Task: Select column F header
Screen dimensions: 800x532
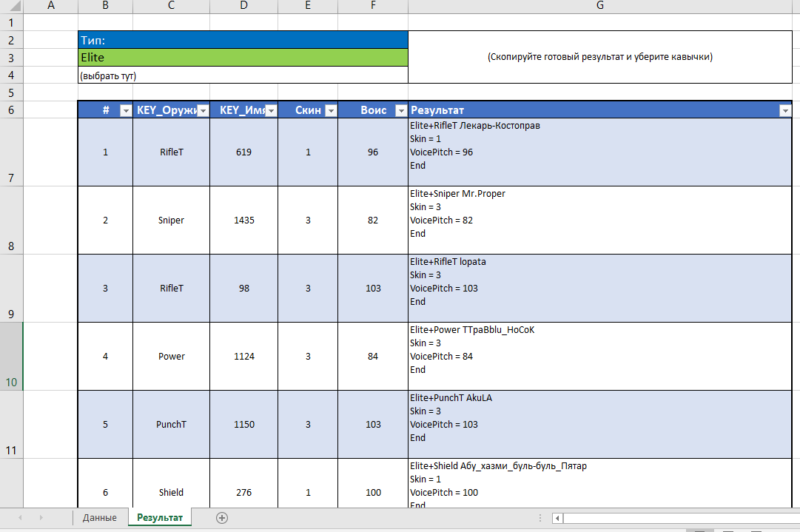Action: point(373,6)
